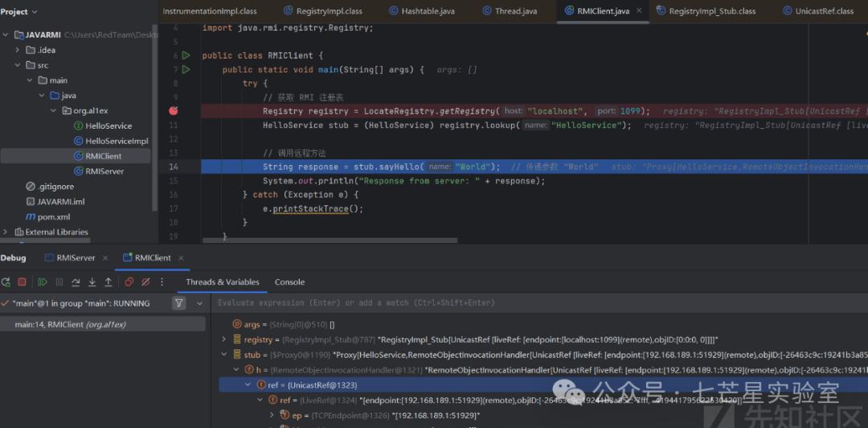Select HelloServiceImpl class in project tree
The width and height of the screenshot is (868, 428).
coord(111,141)
